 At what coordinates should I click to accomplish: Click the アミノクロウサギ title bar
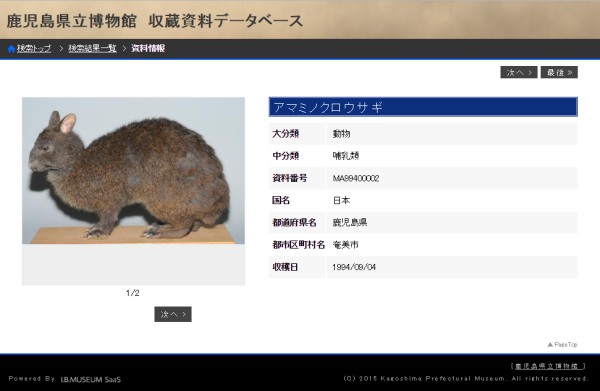coord(423,107)
